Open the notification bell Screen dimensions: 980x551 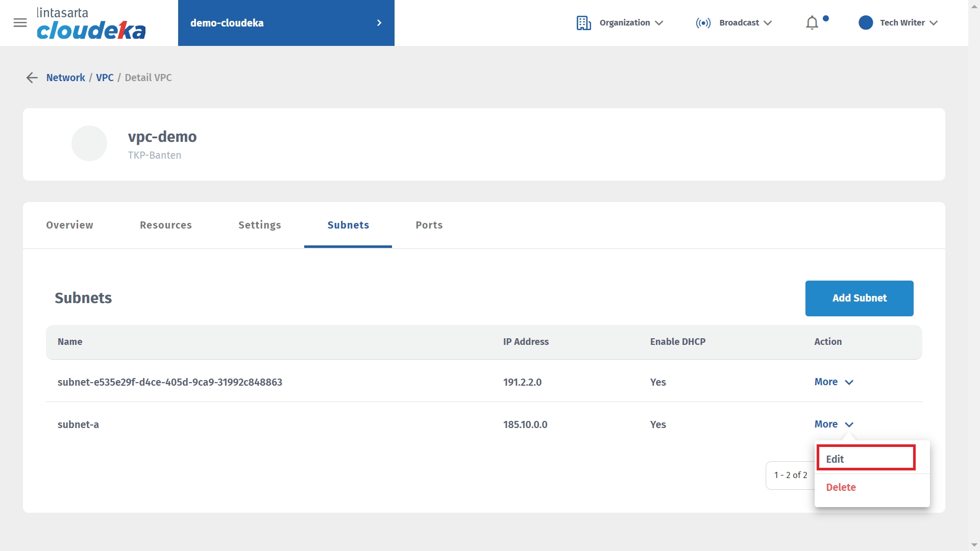pyautogui.click(x=812, y=23)
